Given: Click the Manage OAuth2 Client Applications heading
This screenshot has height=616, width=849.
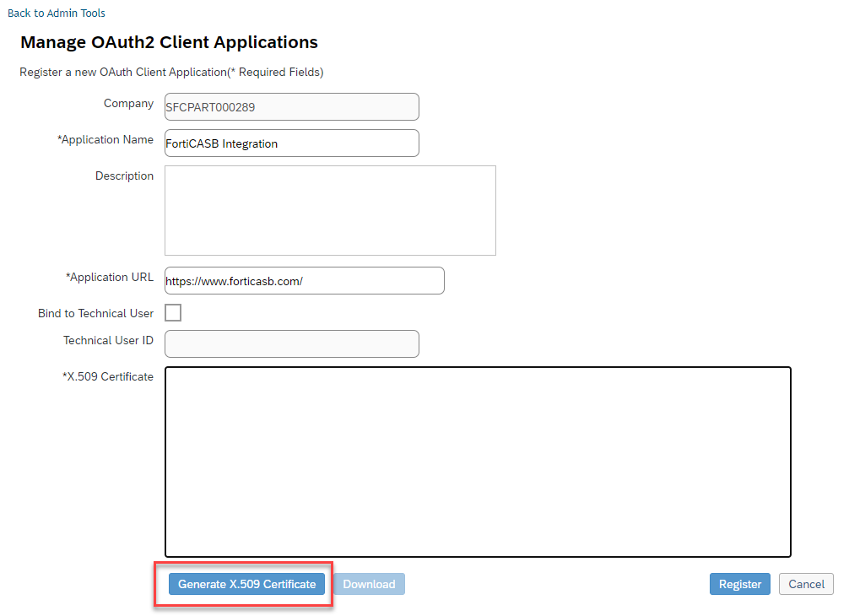Looking at the screenshot, I should [x=169, y=42].
